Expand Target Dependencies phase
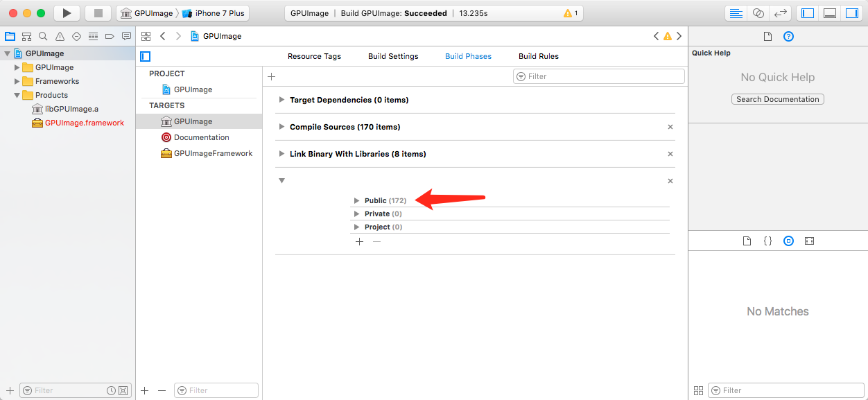868x400 pixels. (281, 100)
